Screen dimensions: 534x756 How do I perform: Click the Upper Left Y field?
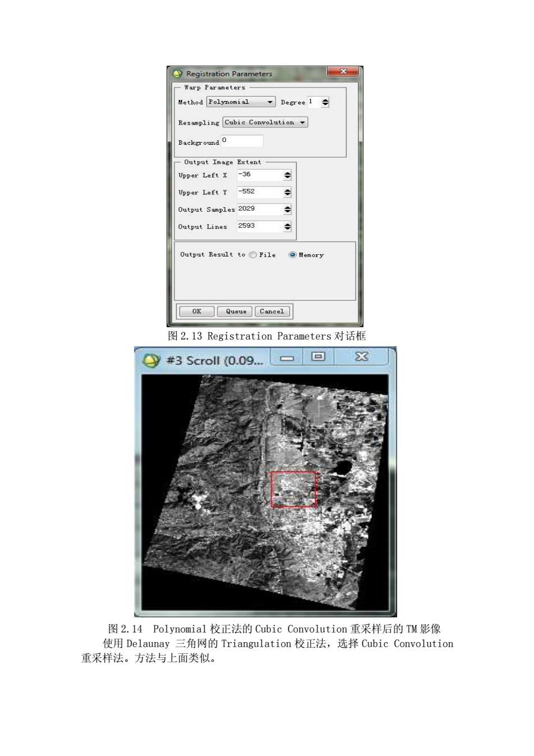point(260,192)
